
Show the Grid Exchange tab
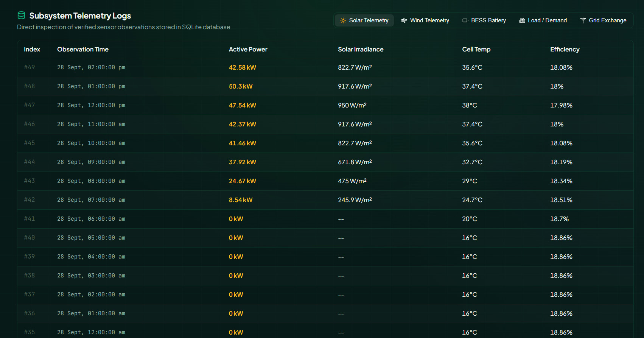point(603,20)
